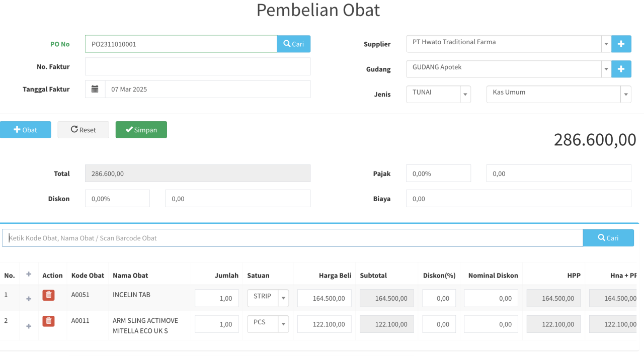Change the STRIP unit dropdown in row 1
The image size is (644, 356).
pyautogui.click(x=268, y=298)
